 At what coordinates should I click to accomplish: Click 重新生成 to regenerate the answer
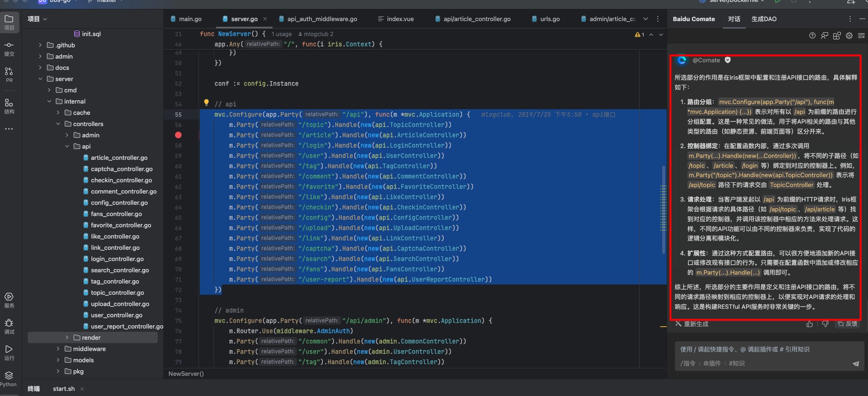(692, 324)
